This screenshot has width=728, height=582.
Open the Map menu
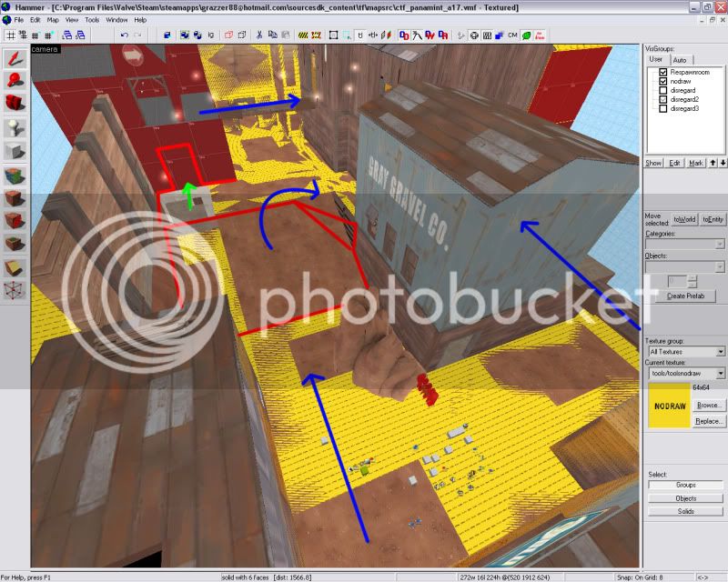point(53,20)
